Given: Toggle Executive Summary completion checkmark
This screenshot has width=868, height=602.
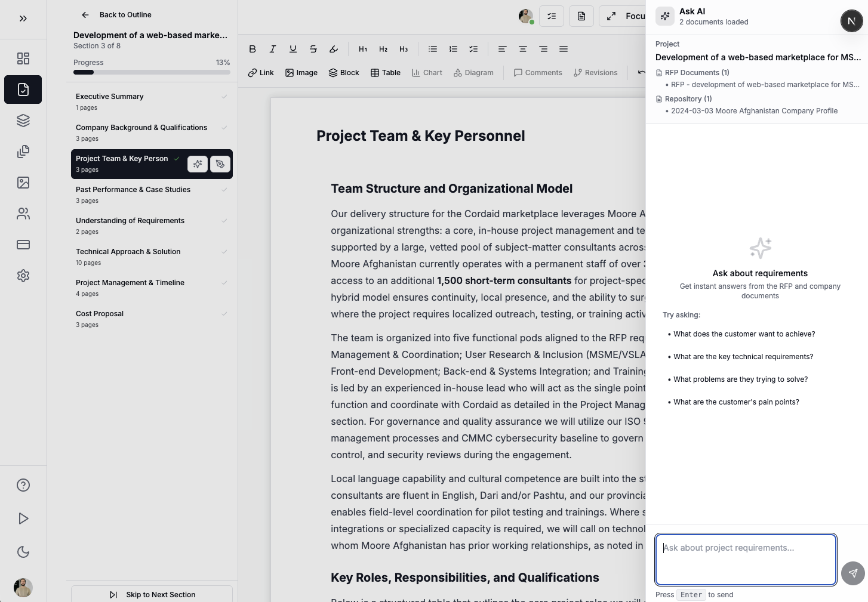Looking at the screenshot, I should pyautogui.click(x=224, y=97).
